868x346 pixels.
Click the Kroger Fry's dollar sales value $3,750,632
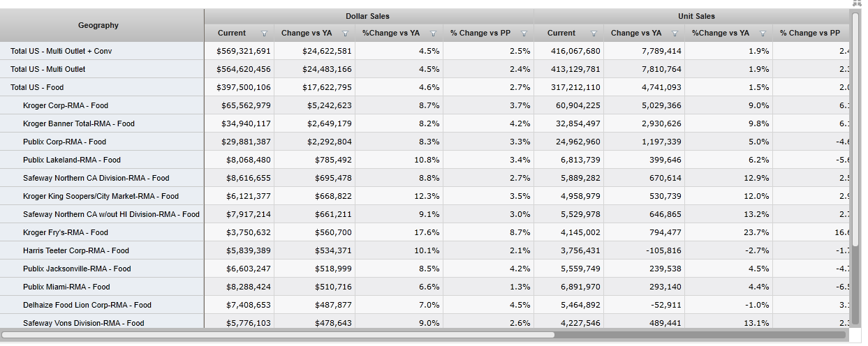tap(239, 232)
